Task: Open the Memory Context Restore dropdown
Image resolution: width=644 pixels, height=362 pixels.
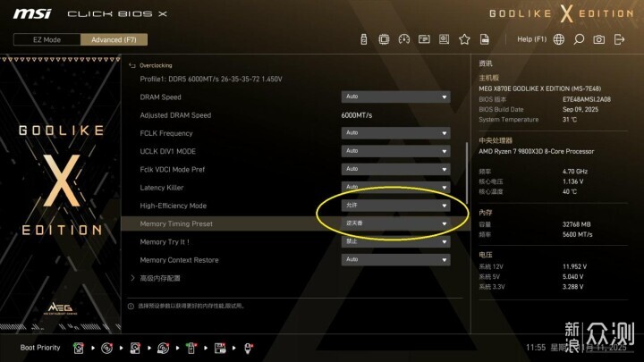Action: [395, 260]
